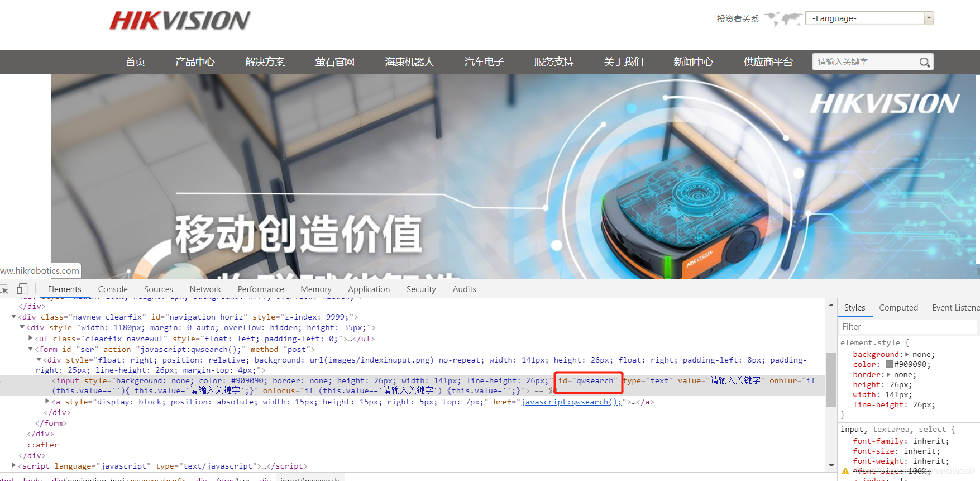Click the input#qwsearch breadcrumb
The width and height of the screenshot is (980, 481).
pyautogui.click(x=310, y=479)
